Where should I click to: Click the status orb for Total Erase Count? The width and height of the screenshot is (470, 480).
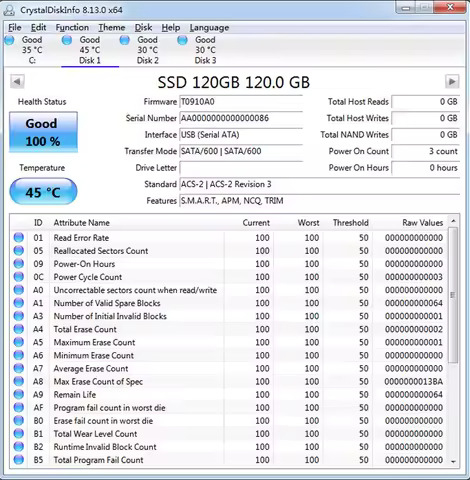(19, 329)
